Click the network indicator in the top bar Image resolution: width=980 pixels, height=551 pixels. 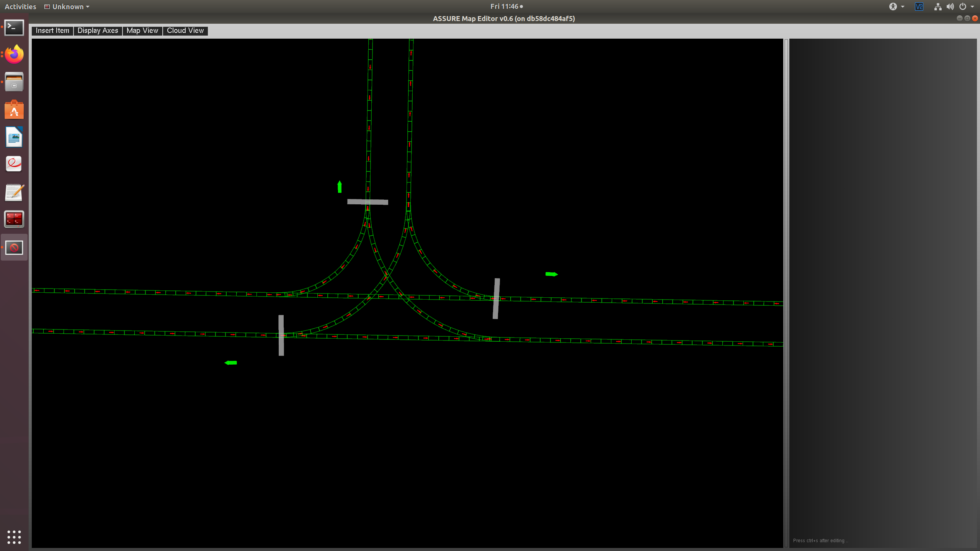938,7
